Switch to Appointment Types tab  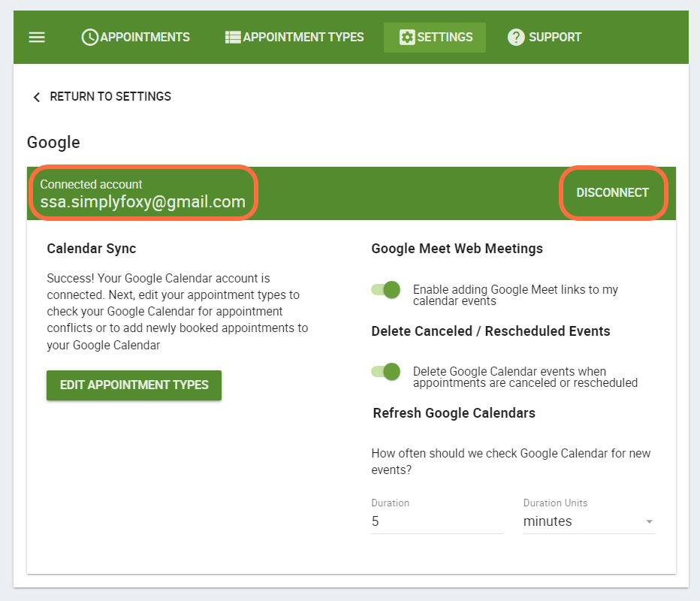[x=294, y=37]
